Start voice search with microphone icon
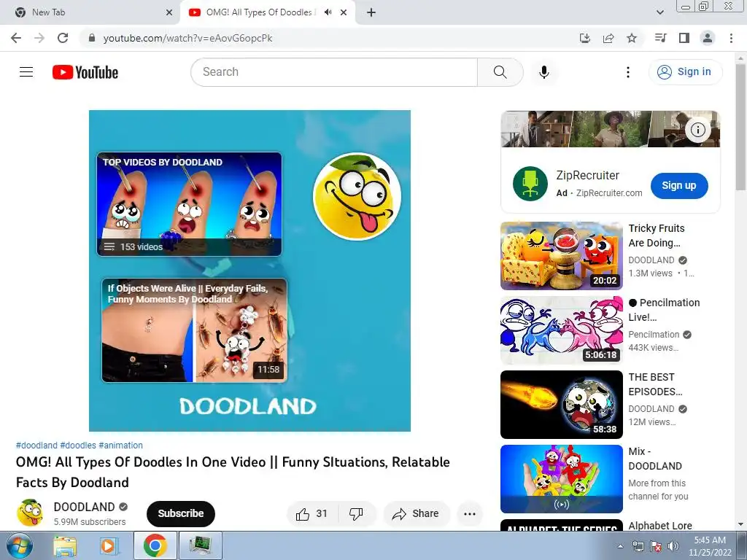 pos(544,72)
